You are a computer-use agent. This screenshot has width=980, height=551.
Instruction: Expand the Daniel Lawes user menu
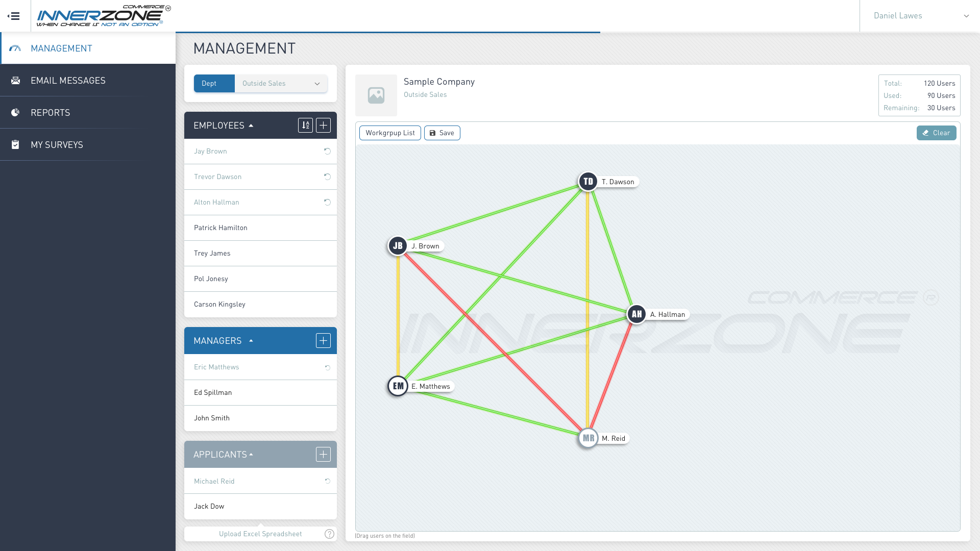[x=920, y=16]
